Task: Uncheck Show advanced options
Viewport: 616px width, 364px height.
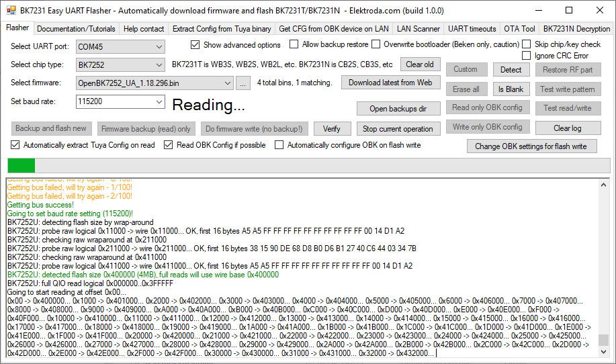Action: (195, 45)
